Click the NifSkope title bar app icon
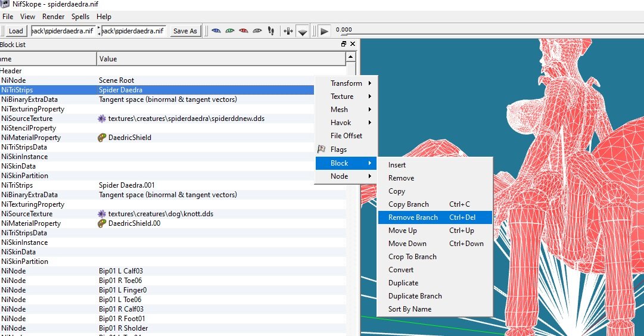 (4, 4)
